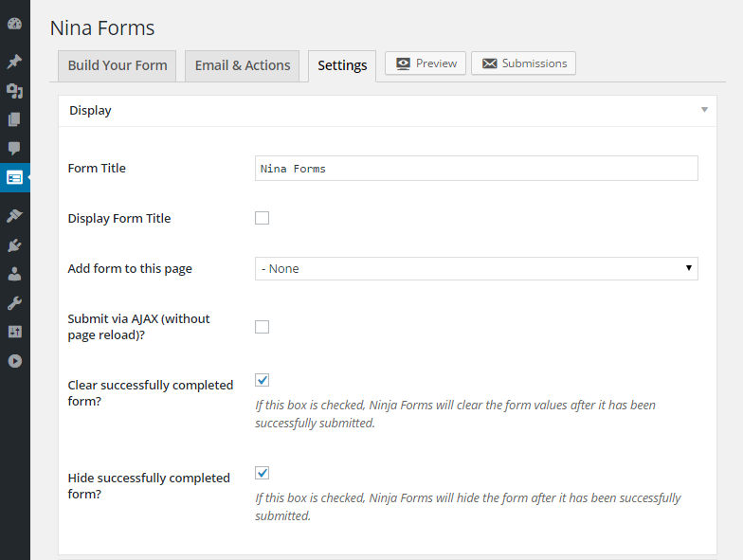The image size is (743, 560).
Task: Open the Submissions button
Action: pos(523,63)
